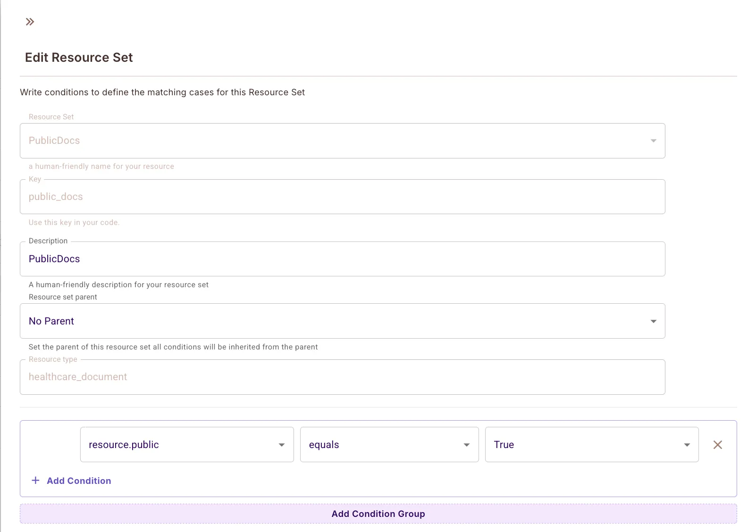Open the resource.public attribute dropdown arrow

click(282, 444)
